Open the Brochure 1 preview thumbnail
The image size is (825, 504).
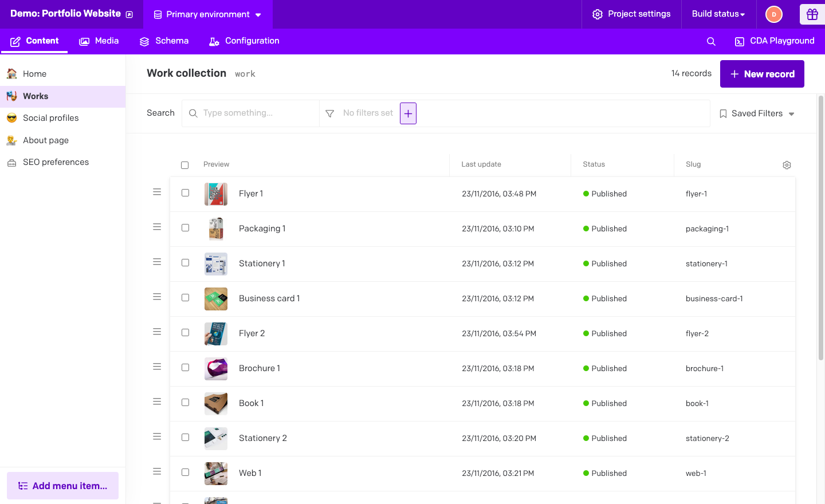(x=216, y=369)
